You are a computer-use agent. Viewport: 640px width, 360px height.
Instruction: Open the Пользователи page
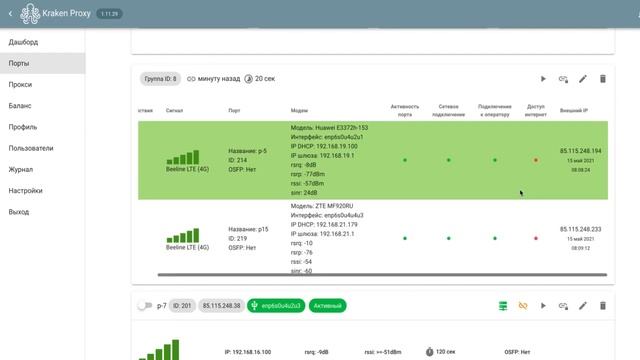(31, 148)
